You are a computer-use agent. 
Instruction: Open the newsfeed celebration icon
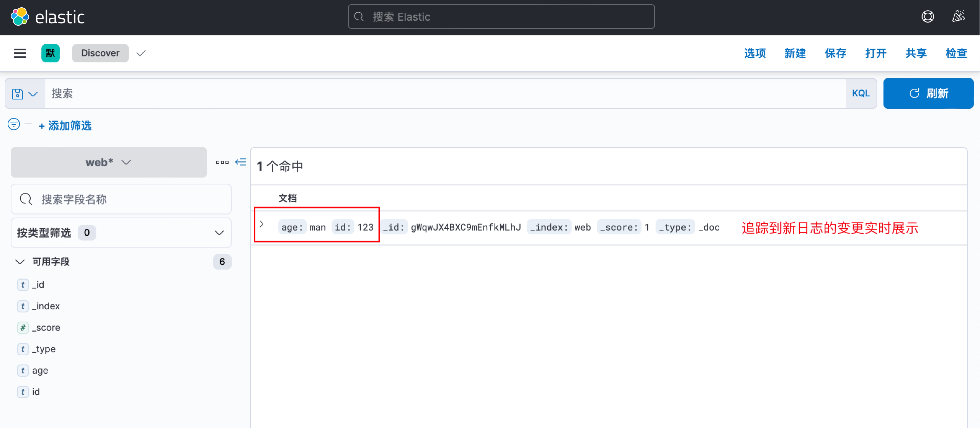tap(958, 17)
